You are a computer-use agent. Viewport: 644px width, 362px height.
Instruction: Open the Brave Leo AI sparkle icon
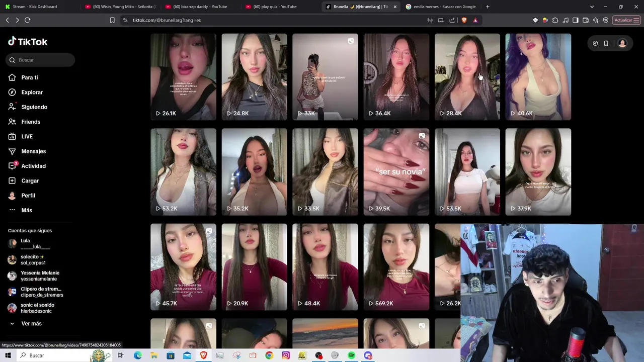596,20
